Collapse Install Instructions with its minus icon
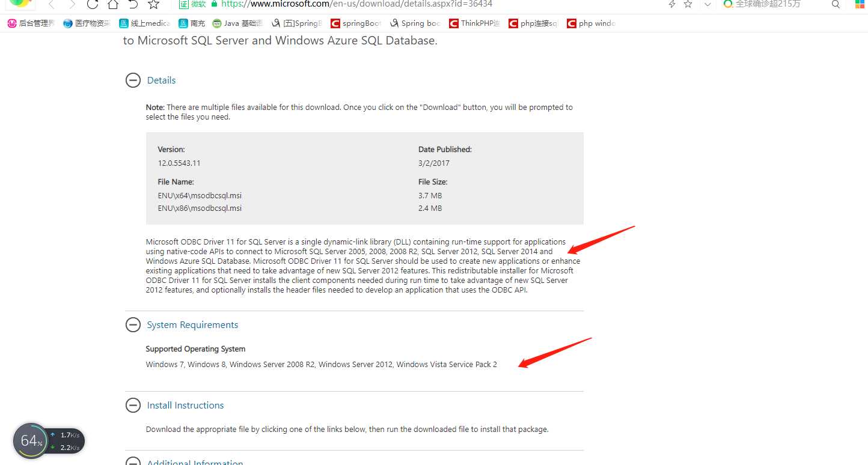Screen dimensions: 868x465 coord(133,406)
